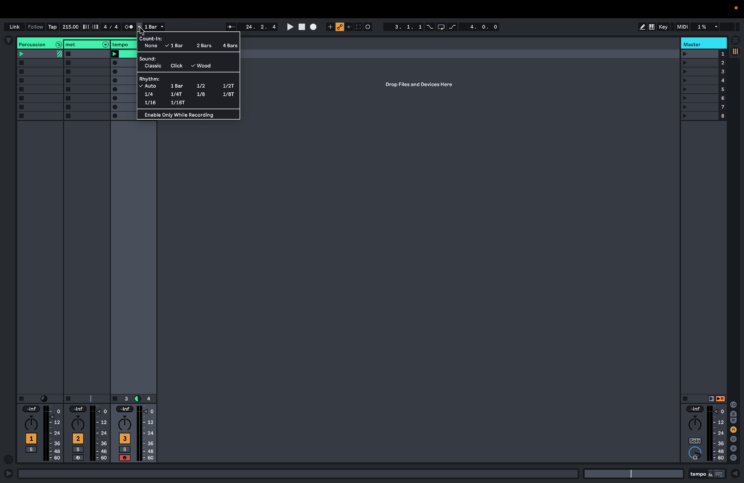Stop the transport
Viewport: 744px width, 483px height.
pyautogui.click(x=301, y=27)
